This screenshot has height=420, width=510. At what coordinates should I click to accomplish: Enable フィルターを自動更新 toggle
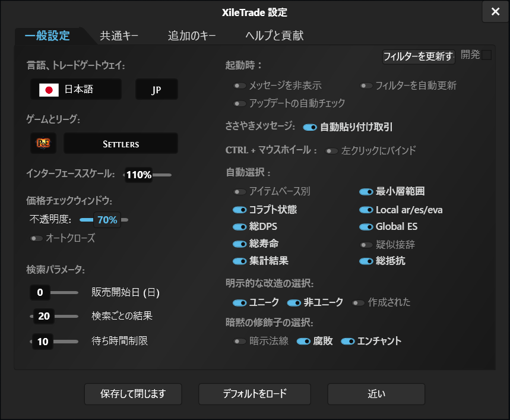coord(366,86)
